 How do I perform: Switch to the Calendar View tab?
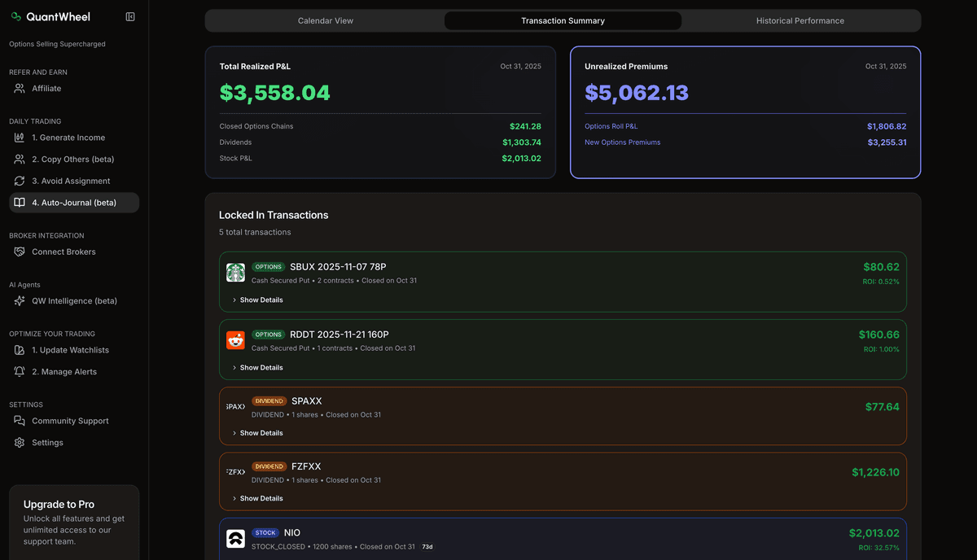(325, 20)
